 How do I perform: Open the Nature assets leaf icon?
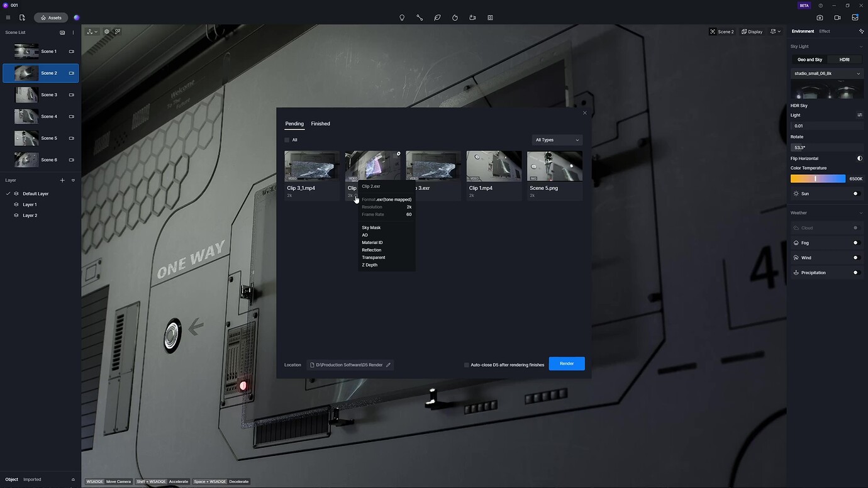(437, 18)
